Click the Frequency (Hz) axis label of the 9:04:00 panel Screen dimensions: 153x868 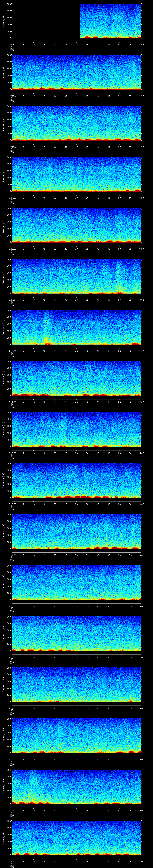click(3, 21)
